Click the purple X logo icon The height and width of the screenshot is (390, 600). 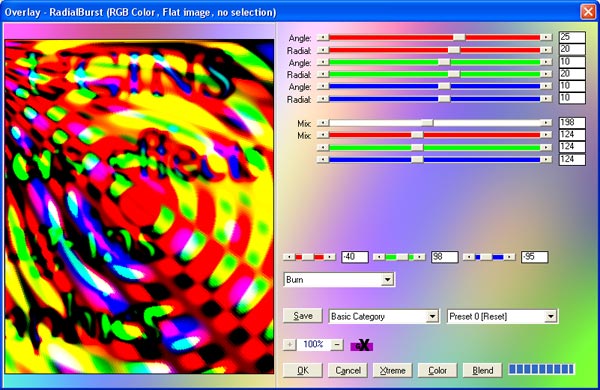[362, 345]
